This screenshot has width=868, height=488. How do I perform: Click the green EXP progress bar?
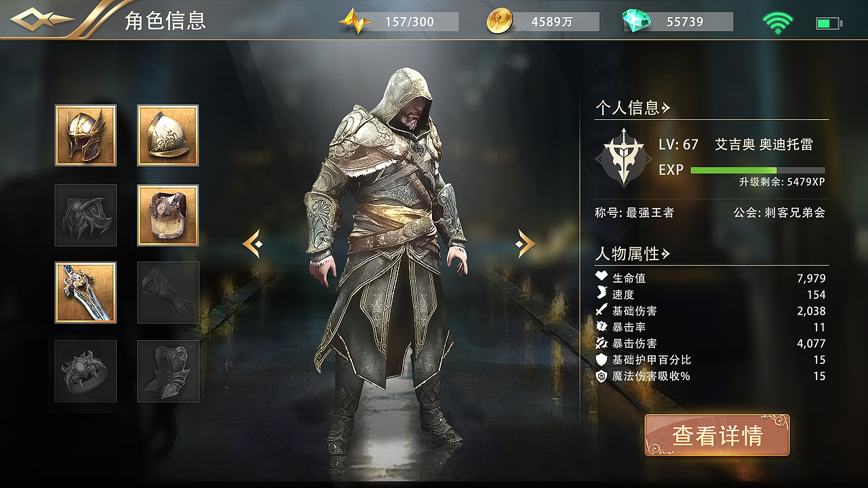click(x=757, y=170)
